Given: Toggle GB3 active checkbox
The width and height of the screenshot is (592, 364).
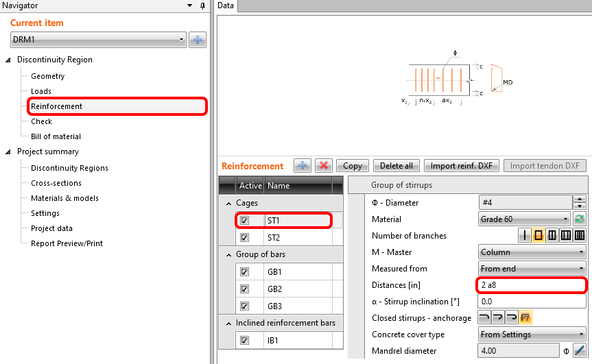Looking at the screenshot, I should click(245, 306).
